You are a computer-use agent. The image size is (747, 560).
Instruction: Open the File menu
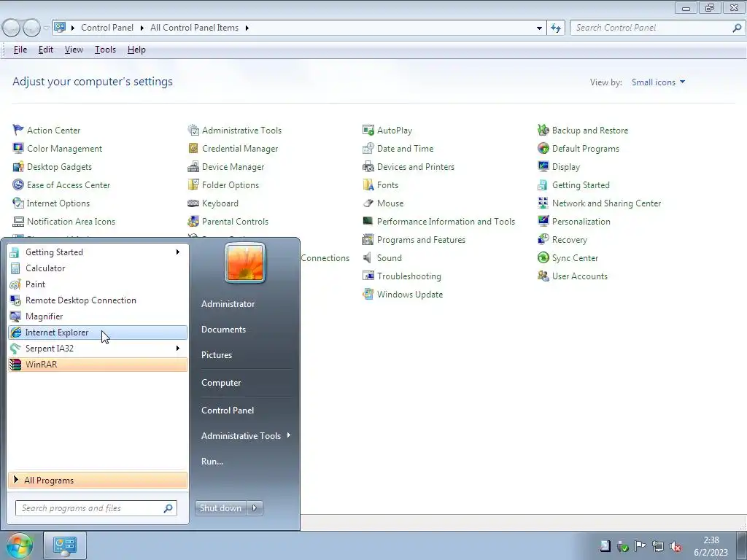click(x=20, y=50)
